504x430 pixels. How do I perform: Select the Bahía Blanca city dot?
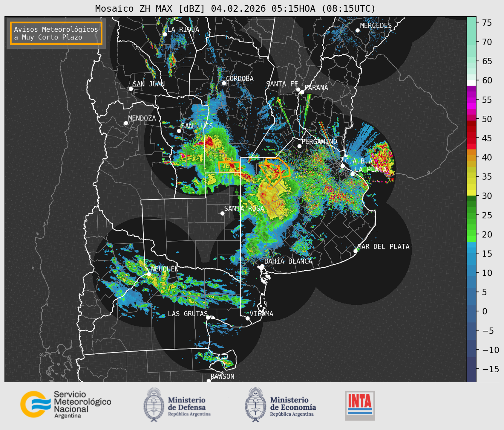[262, 266]
